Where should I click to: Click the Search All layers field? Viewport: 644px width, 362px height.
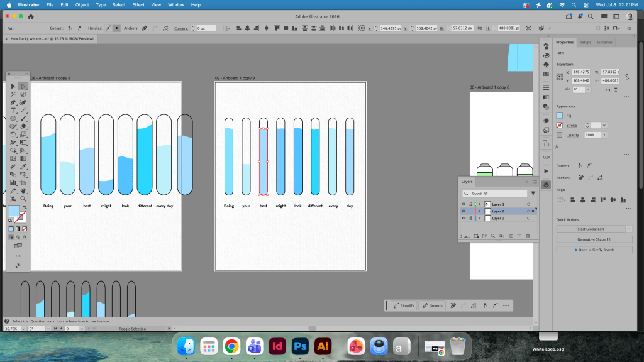tap(494, 194)
